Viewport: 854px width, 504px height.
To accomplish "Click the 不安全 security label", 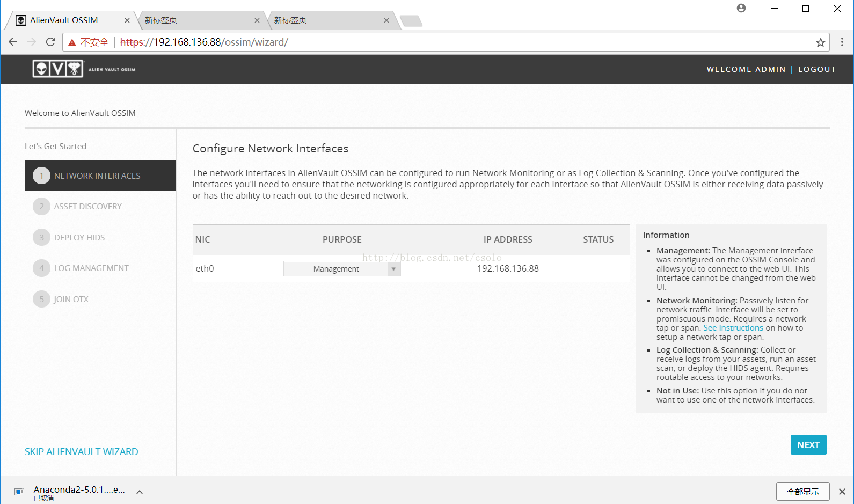I will [x=94, y=42].
